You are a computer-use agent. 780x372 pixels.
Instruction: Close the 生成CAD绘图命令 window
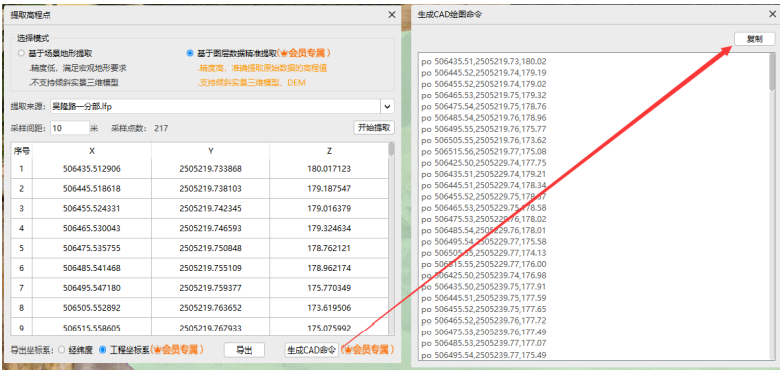coord(772,14)
